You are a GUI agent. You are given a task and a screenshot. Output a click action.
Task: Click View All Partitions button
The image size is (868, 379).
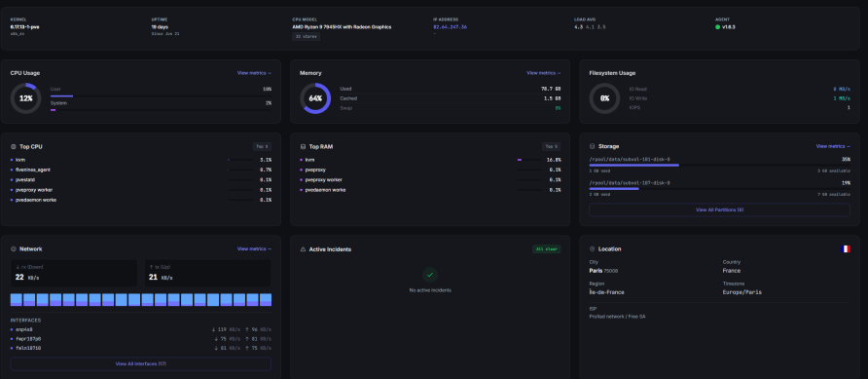tap(720, 210)
